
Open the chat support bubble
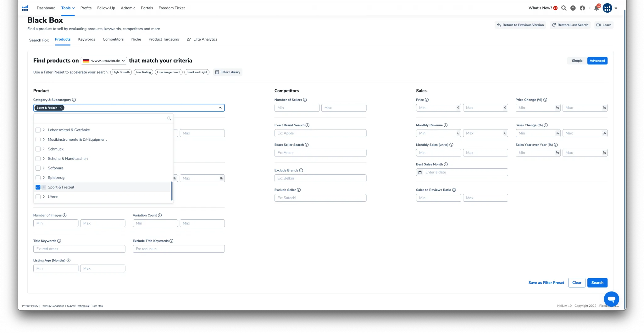click(611, 299)
